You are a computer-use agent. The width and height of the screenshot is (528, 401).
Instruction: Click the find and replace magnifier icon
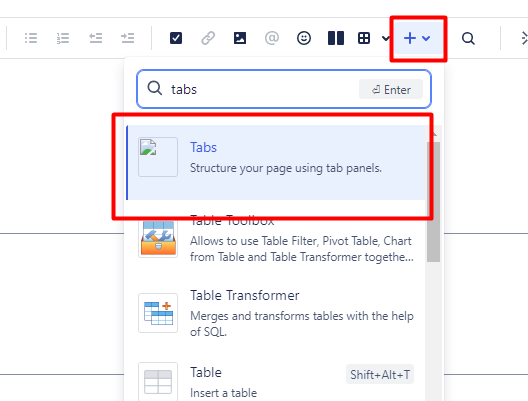(x=468, y=38)
